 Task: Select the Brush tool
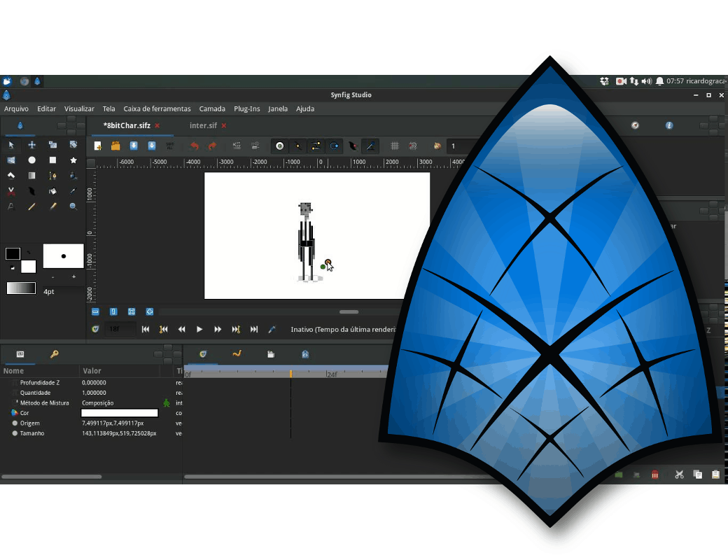[x=52, y=206]
